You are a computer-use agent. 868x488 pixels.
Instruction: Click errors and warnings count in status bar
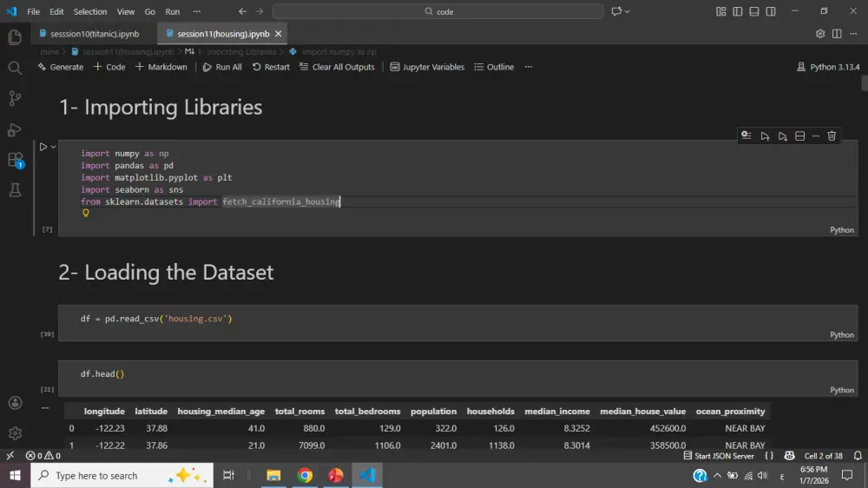coord(43,456)
